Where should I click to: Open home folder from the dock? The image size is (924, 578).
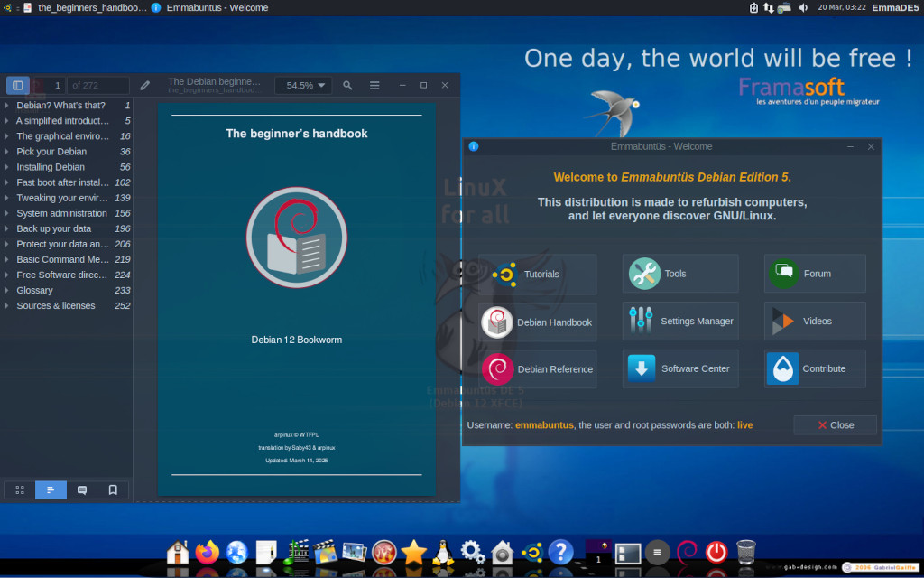[x=178, y=553]
